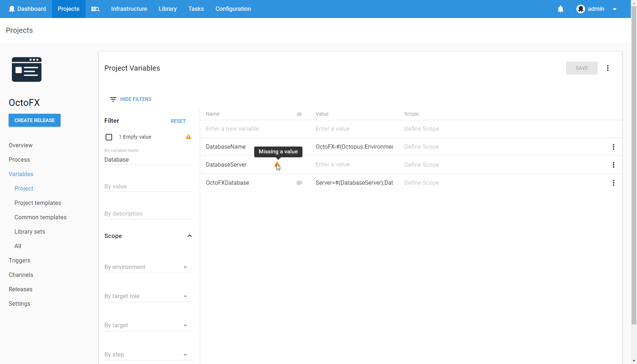
Task: Click the By value filter field
Action: point(149,187)
